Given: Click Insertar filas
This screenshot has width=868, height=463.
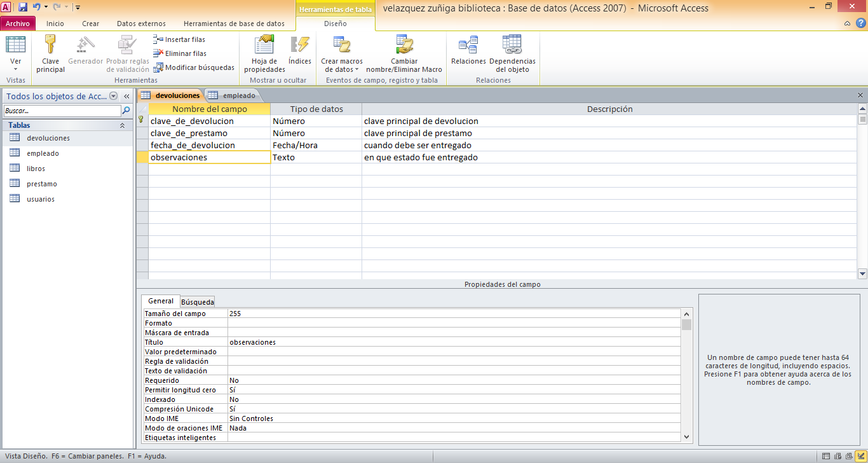Looking at the screenshot, I should click(179, 39).
